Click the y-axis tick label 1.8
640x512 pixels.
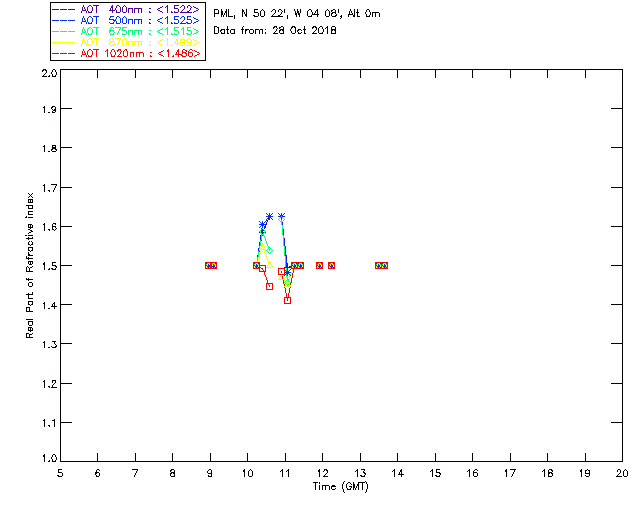(x=49, y=148)
